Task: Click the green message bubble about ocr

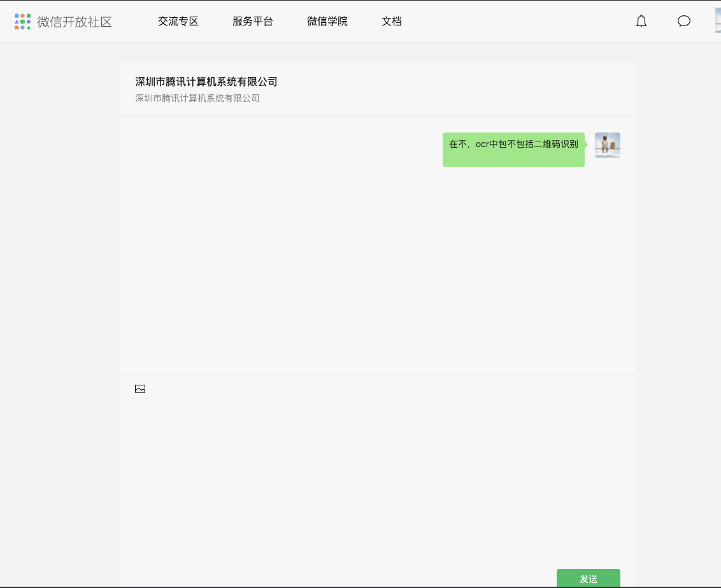Action: (x=513, y=150)
